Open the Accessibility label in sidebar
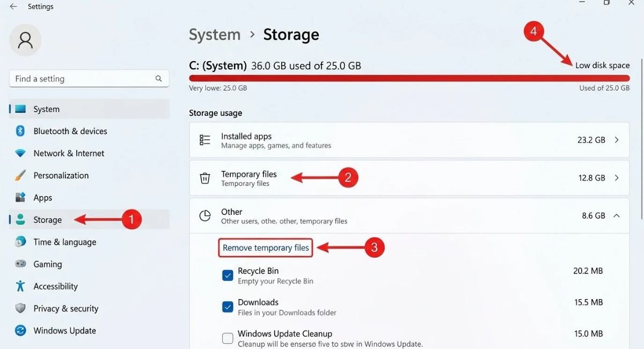Image resolution: width=644 pixels, height=349 pixels. (56, 286)
